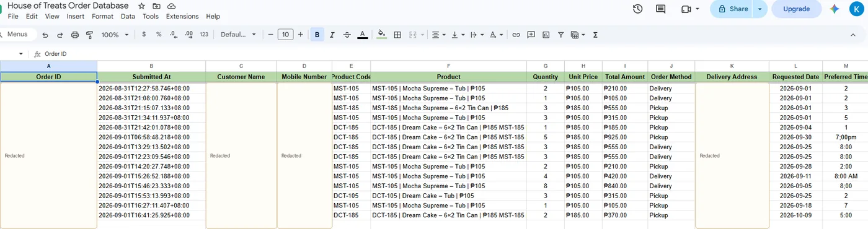
Task: View cloud save document status
Action: pos(171,6)
